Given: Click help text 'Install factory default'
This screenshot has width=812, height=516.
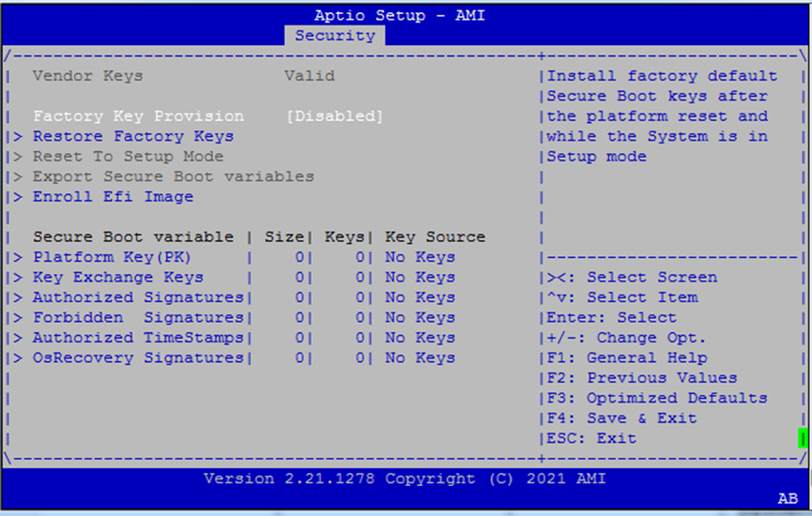Looking at the screenshot, I should tap(663, 76).
